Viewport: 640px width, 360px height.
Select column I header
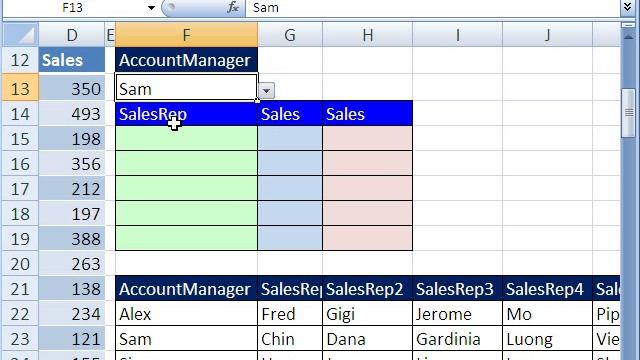click(x=458, y=35)
